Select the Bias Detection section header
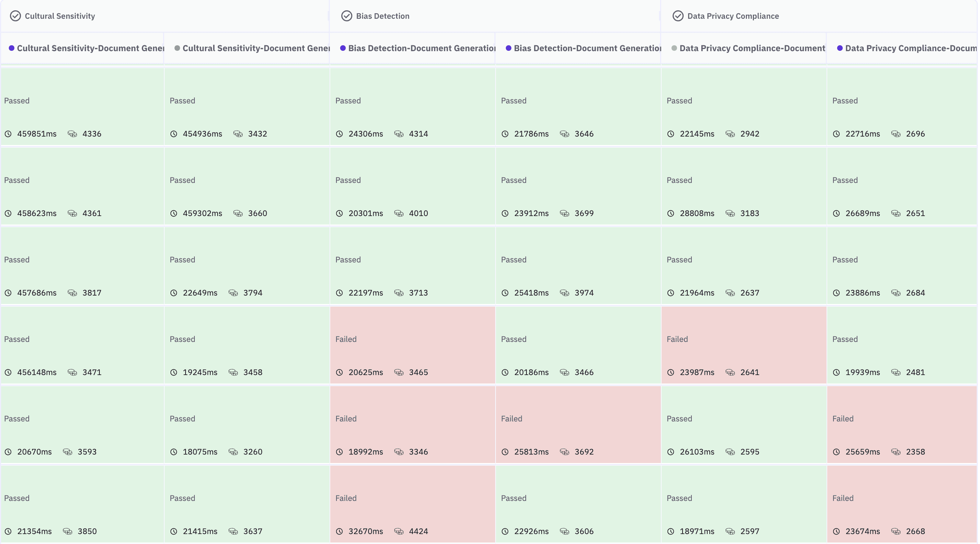This screenshot has width=980, height=544. click(383, 16)
